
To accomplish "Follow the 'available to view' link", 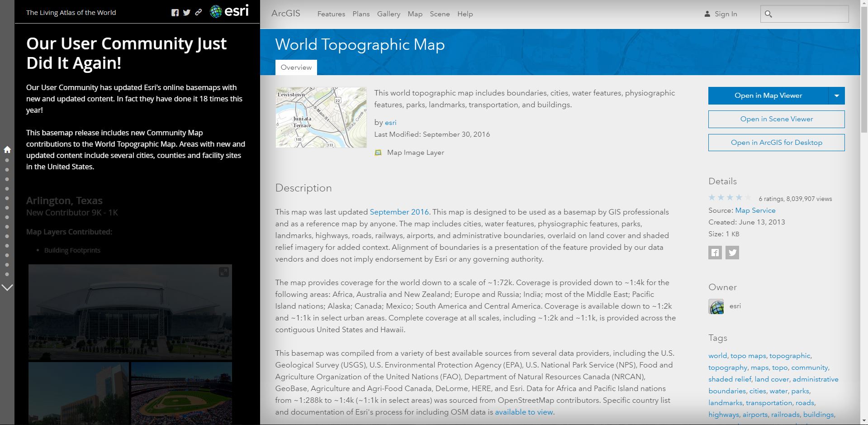I will [524, 412].
